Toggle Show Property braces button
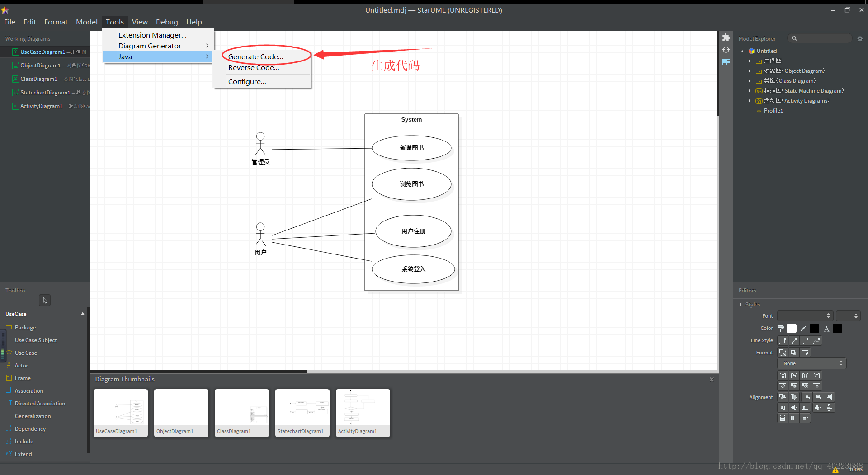This screenshot has height=475, width=868. tap(805, 376)
